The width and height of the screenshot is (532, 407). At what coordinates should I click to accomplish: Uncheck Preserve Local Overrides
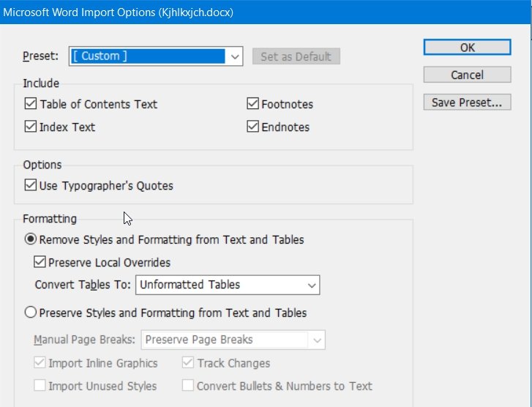[40, 262]
